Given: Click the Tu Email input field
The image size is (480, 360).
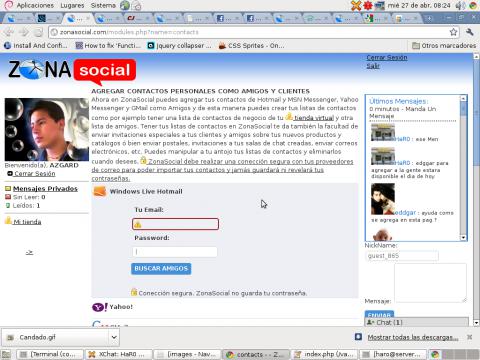Looking at the screenshot, I should coord(175,224).
